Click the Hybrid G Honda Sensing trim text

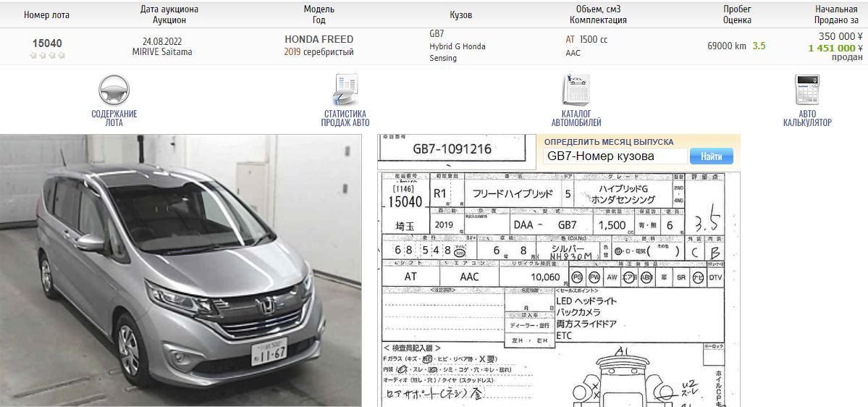click(x=458, y=52)
